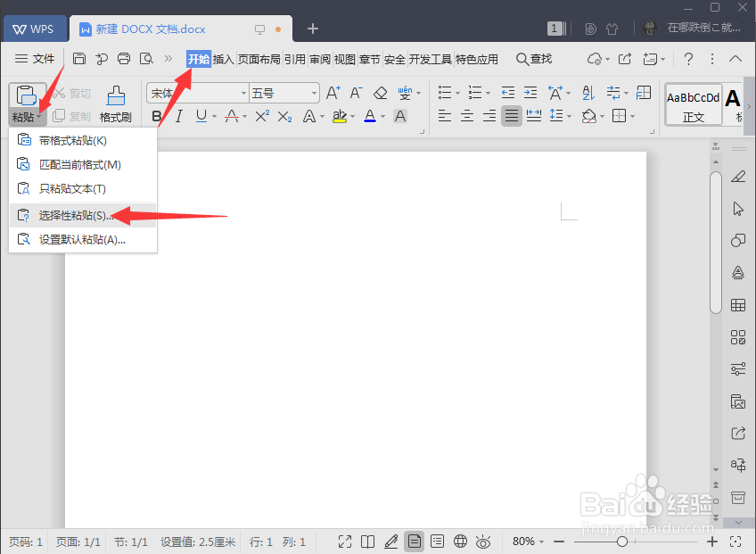The width and height of the screenshot is (756, 554).
Task: Apply italic formatting
Action: [179, 115]
